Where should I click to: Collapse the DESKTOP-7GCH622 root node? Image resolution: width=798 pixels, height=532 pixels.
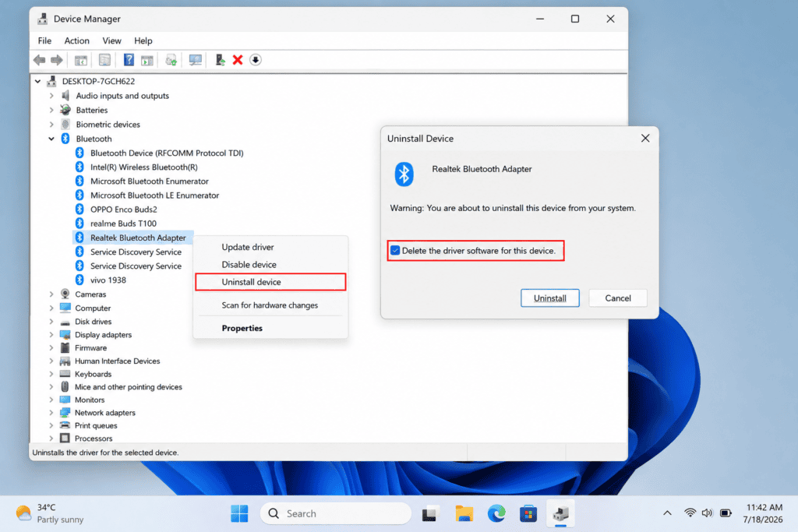tap(37, 81)
